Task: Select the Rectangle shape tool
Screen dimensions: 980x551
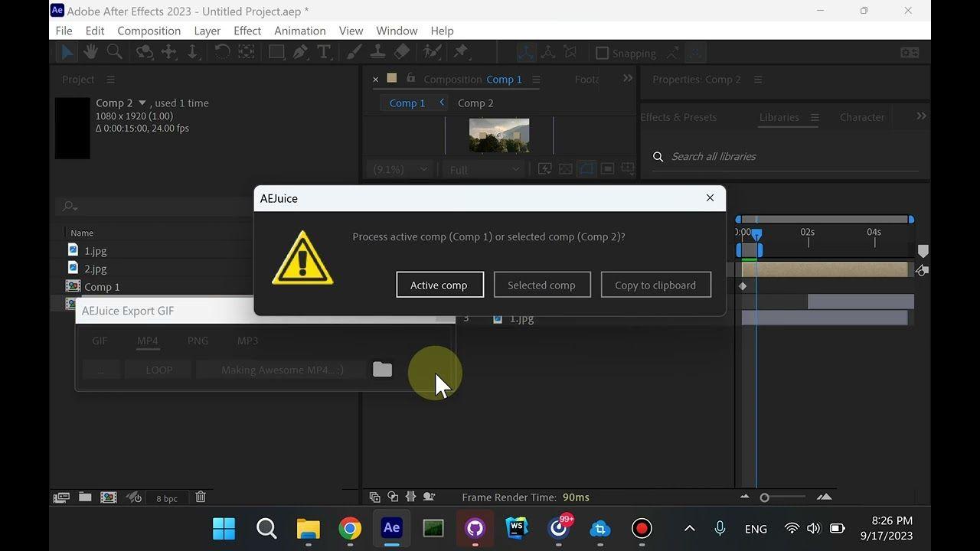Action: click(x=276, y=52)
